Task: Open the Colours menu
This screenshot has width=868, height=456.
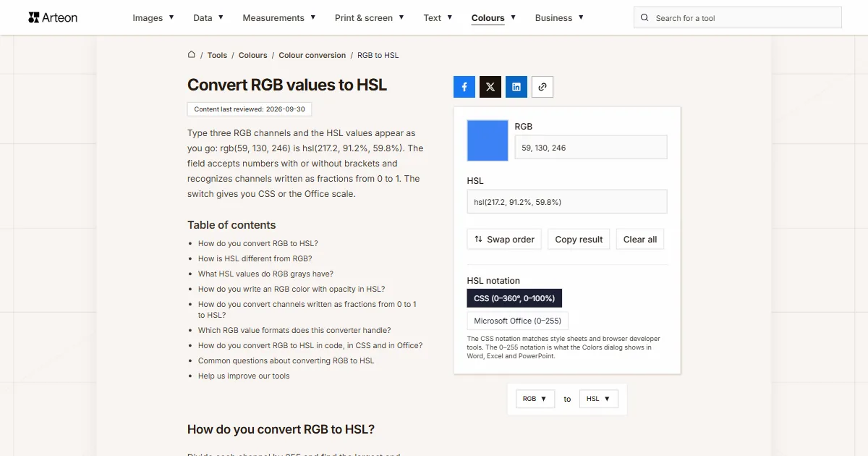Action: [493, 18]
